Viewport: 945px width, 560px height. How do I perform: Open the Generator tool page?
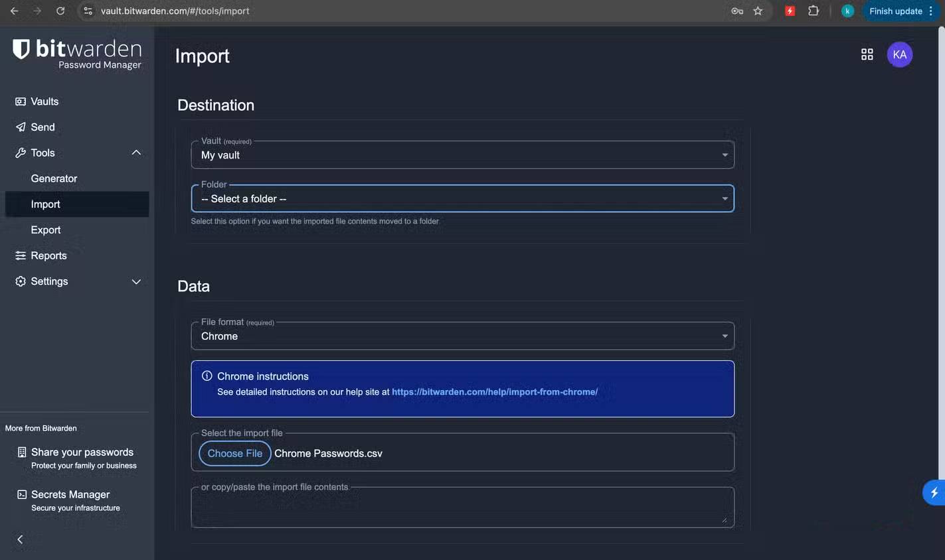coord(54,178)
